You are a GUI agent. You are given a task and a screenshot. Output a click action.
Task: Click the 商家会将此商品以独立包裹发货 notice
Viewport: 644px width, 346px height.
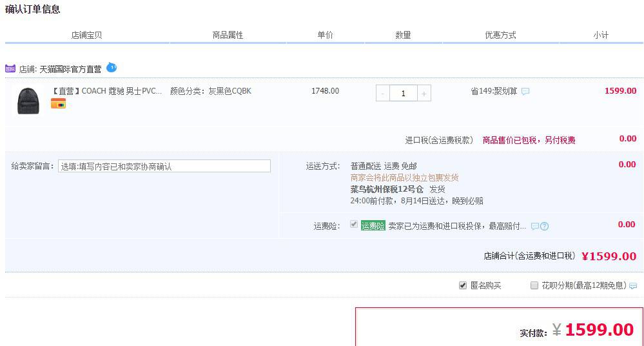(405, 178)
